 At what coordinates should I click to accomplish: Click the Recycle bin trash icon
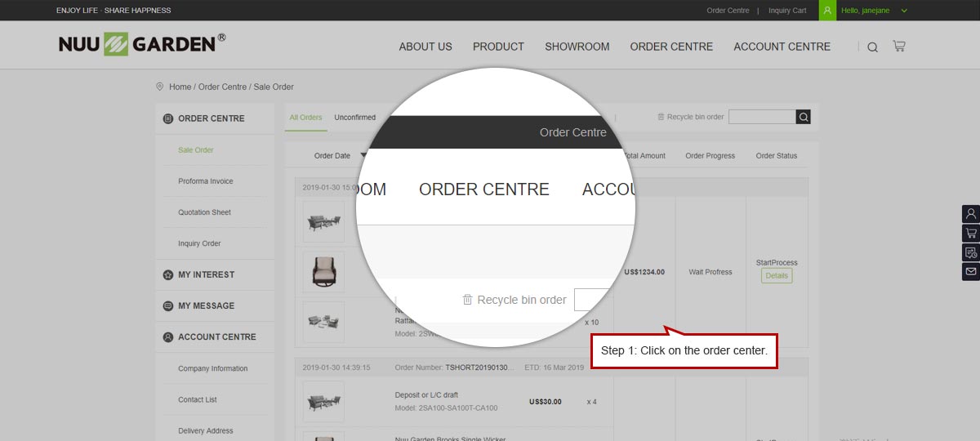pyautogui.click(x=661, y=117)
